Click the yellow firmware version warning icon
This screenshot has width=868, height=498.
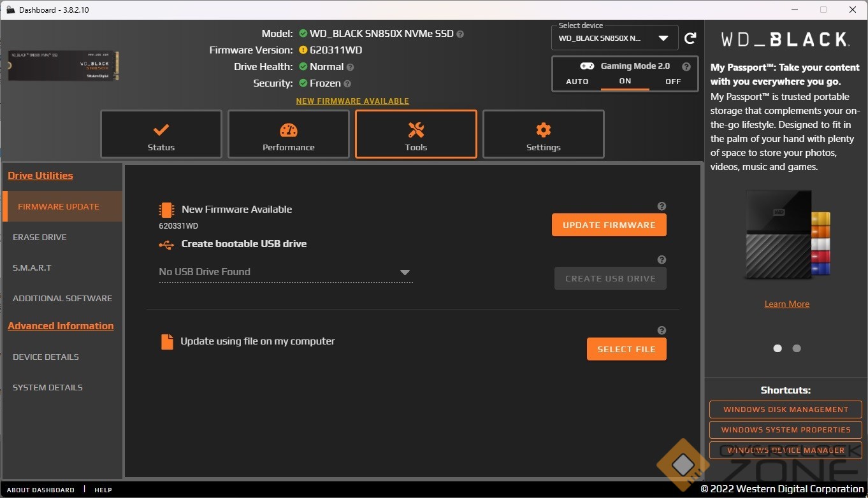click(303, 50)
